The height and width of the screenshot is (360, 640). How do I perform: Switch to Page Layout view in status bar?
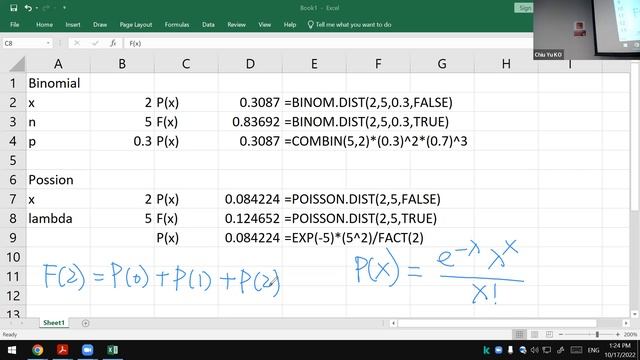click(534, 335)
